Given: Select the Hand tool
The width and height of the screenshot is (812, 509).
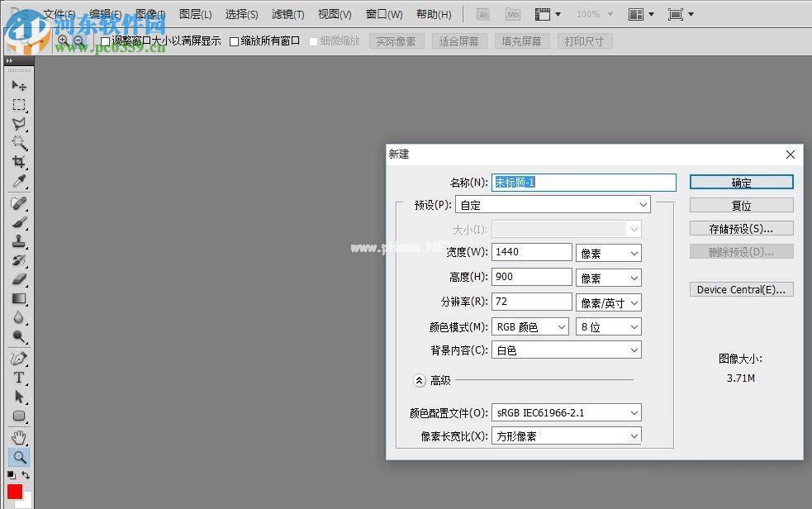Looking at the screenshot, I should click(x=19, y=436).
